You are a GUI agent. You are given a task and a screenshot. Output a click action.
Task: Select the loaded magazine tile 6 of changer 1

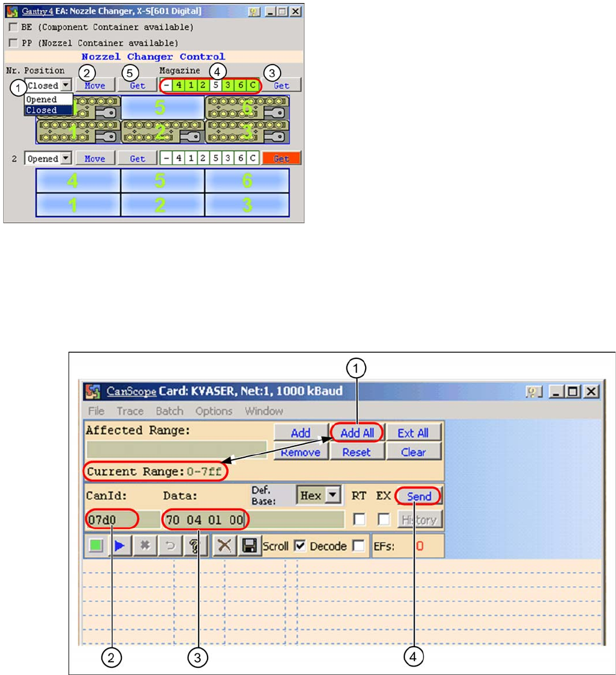[x=247, y=107]
